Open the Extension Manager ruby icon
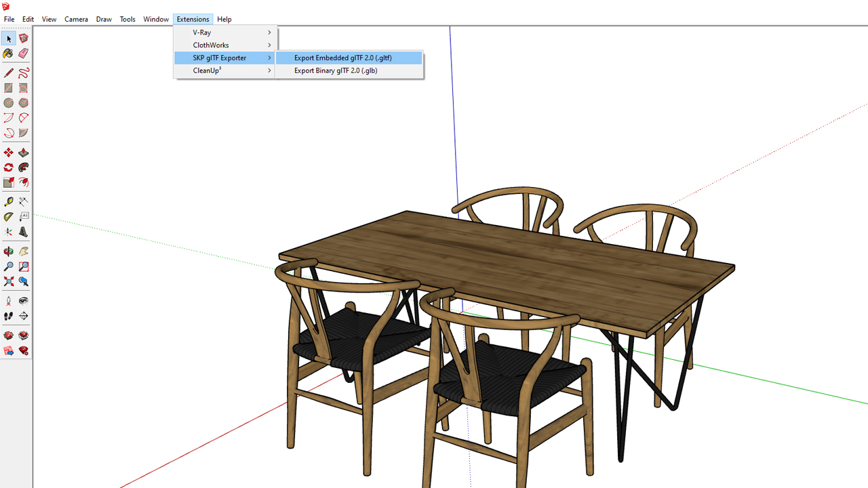 tap(24, 350)
